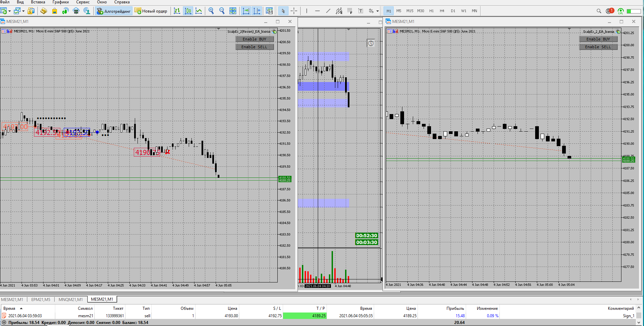644x326 pixels.
Task: Switch timeframe to M1
Action: [389, 11]
